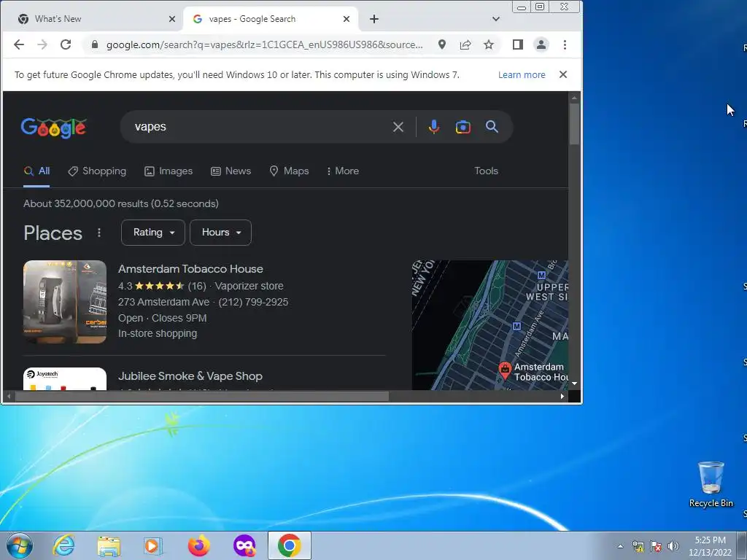747x560 pixels.
Task: Search by image with the camera icon
Action: click(463, 127)
